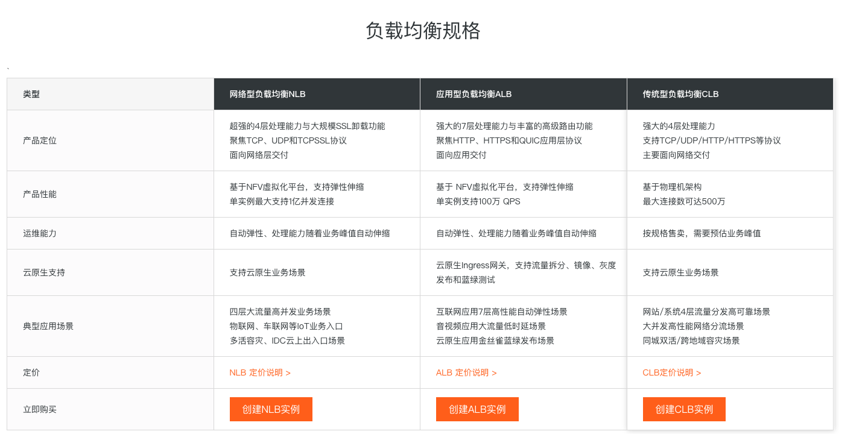This screenshot has height=443, width=868.
Task: Click the 创建CLB实例 button
Action: (684, 409)
